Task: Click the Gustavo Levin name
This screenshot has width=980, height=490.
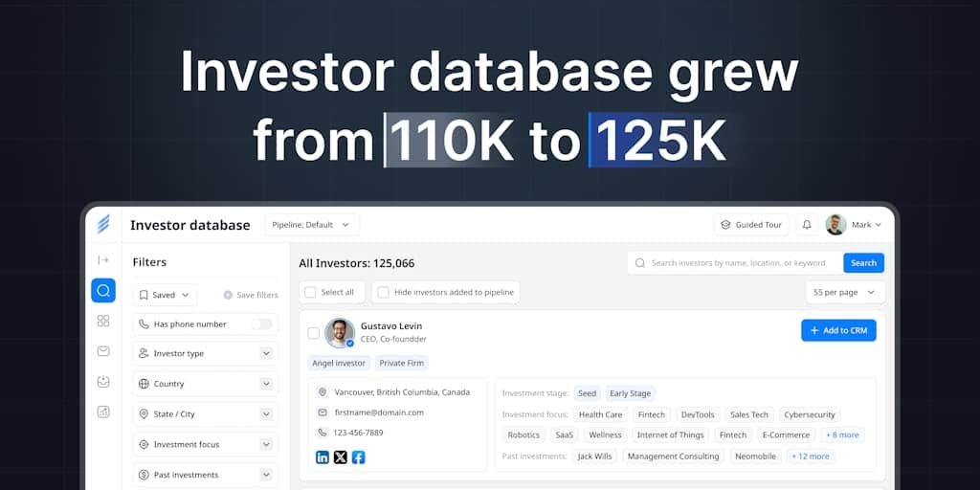Action: coord(391,326)
